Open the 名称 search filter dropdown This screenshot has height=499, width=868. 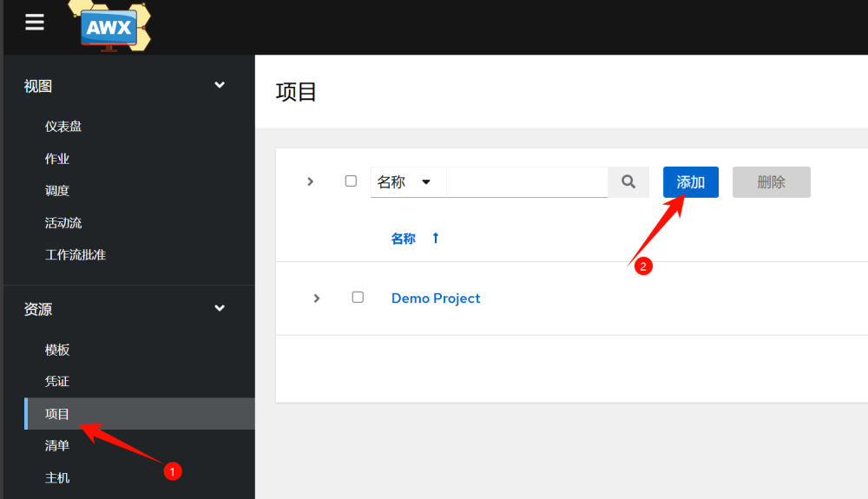click(x=408, y=182)
